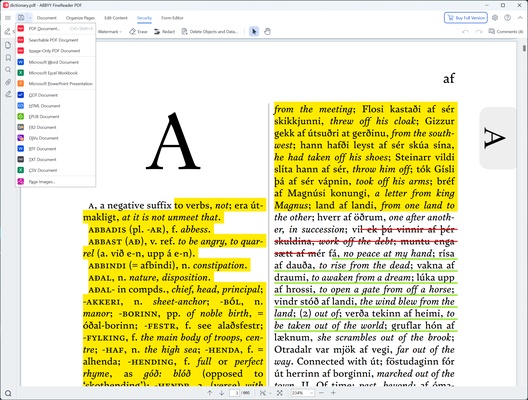Click the vertical scrollbar thumb
Viewport: 528px width, 400px height.
pyautogui.click(x=524, y=48)
